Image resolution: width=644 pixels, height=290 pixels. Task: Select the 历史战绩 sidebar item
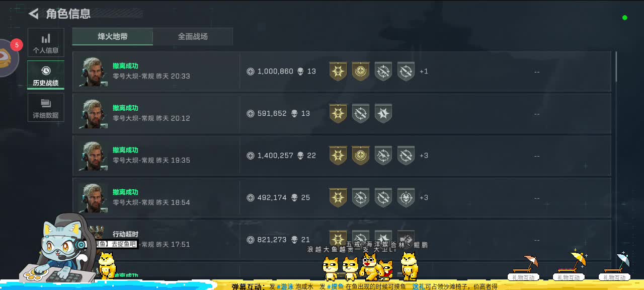click(46, 75)
